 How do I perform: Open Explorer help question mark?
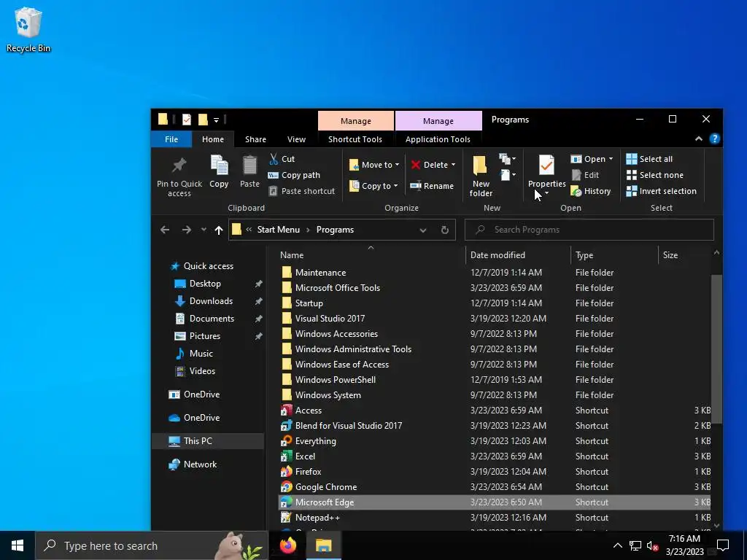tap(714, 139)
